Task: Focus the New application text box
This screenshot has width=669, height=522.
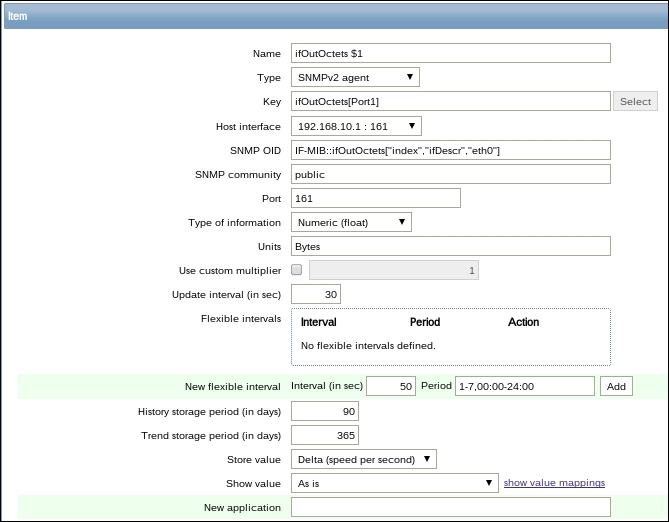Action: 450,507
